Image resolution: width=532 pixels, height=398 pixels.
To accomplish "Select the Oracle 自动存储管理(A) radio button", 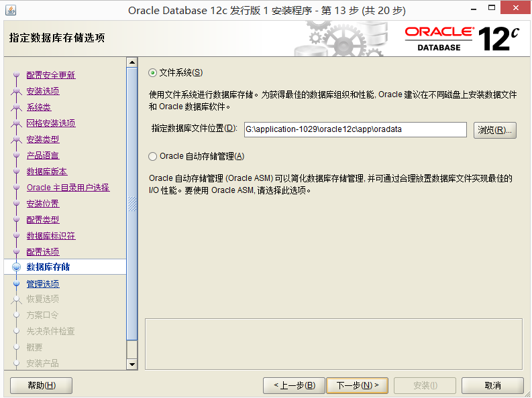I will click(x=153, y=156).
